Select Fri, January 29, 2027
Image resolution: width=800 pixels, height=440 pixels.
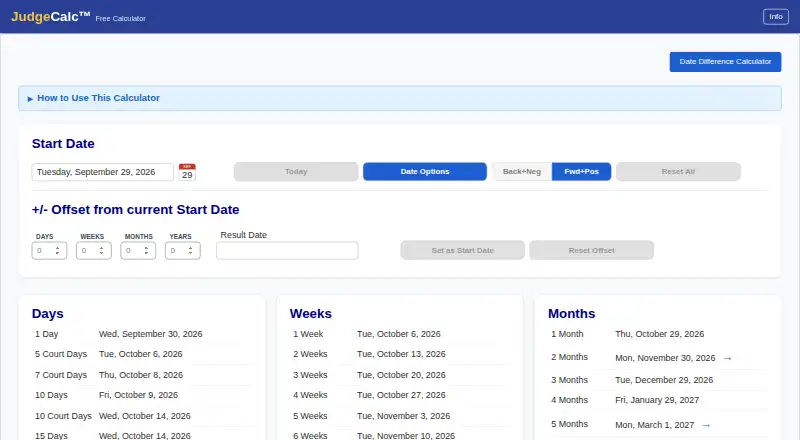tap(657, 400)
